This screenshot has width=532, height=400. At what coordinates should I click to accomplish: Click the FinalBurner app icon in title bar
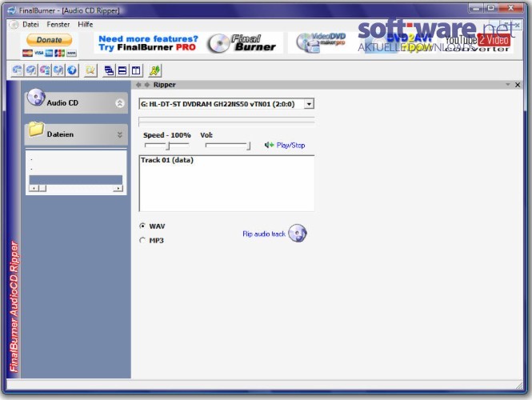point(11,10)
